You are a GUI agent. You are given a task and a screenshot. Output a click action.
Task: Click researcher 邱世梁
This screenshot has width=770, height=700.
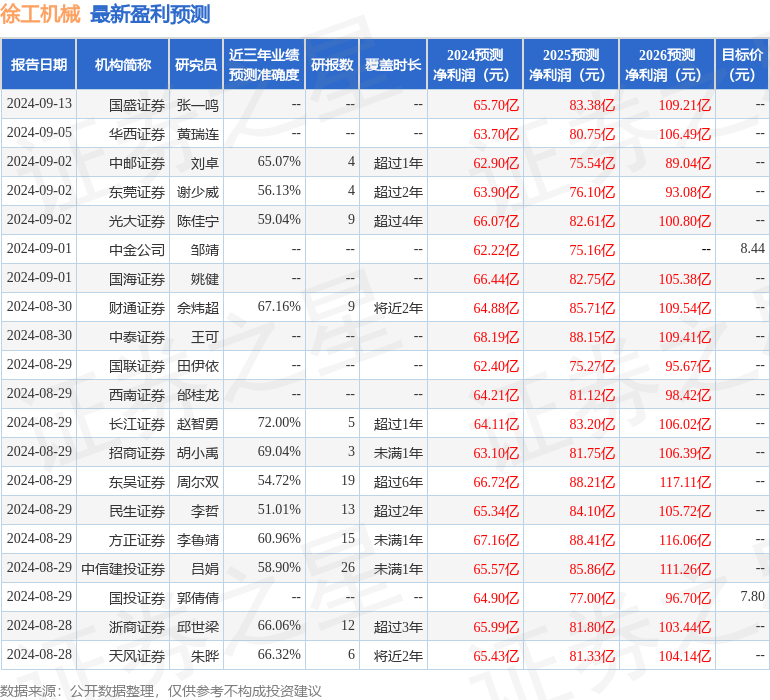(197, 627)
